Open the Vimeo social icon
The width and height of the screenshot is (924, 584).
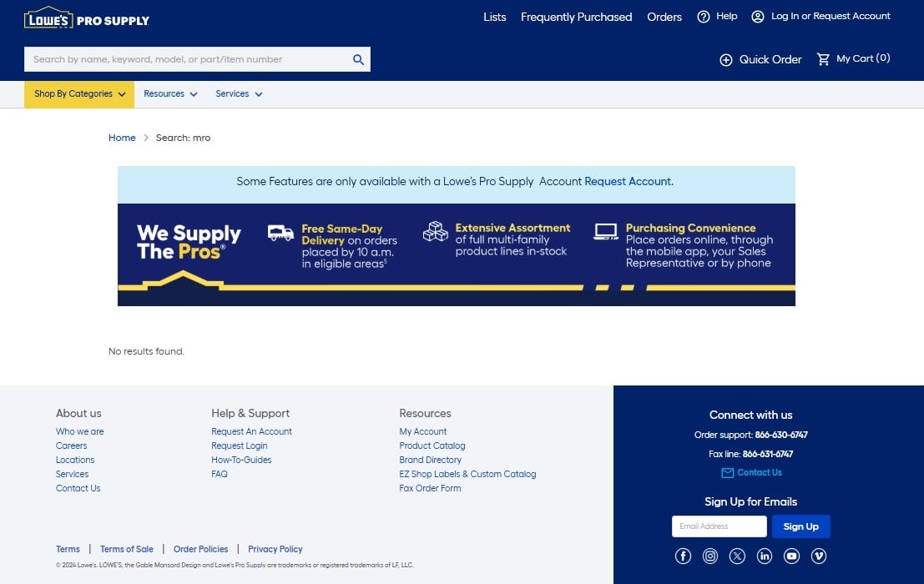(x=819, y=556)
